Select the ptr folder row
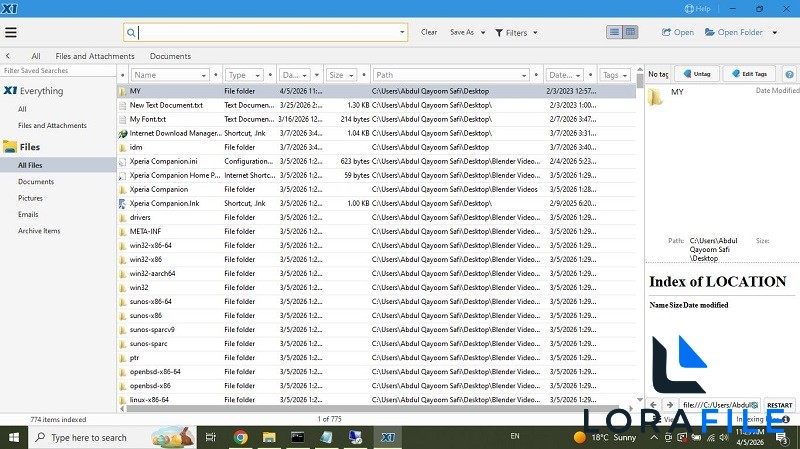 point(377,358)
